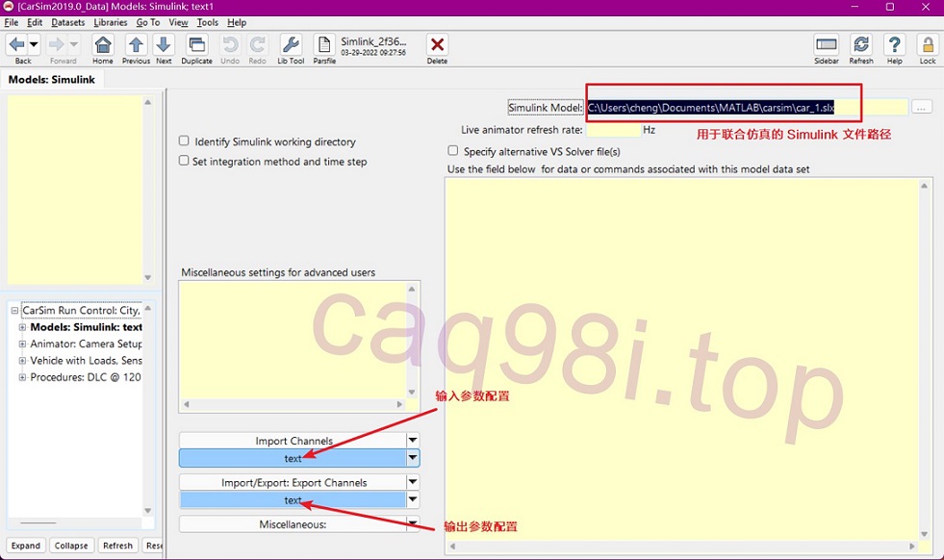Viewport: 944px width, 560px height.
Task: Go to the Home screen icon
Action: pyautogui.click(x=103, y=44)
